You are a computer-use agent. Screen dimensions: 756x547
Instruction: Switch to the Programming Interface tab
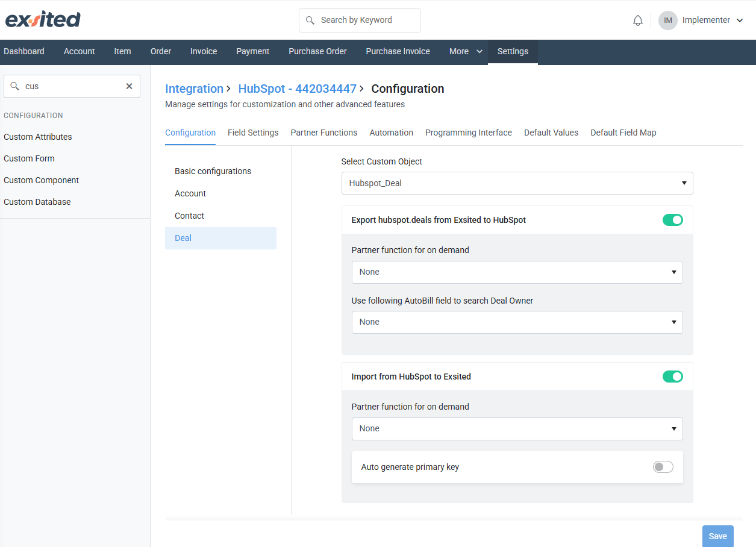(x=469, y=133)
